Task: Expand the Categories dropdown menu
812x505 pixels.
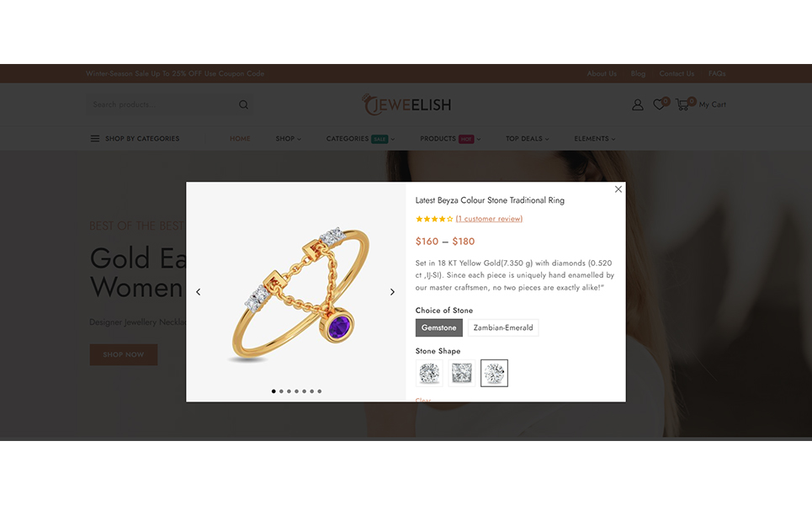Action: 360,139
